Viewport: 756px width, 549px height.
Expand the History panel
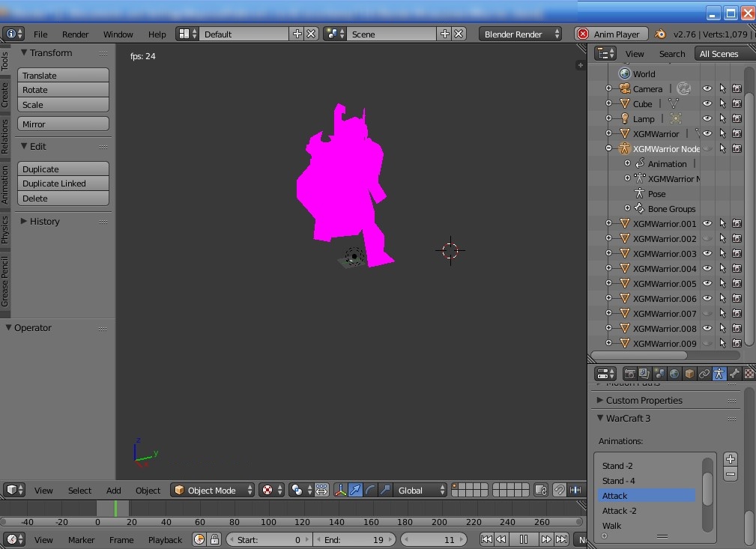[x=24, y=221]
